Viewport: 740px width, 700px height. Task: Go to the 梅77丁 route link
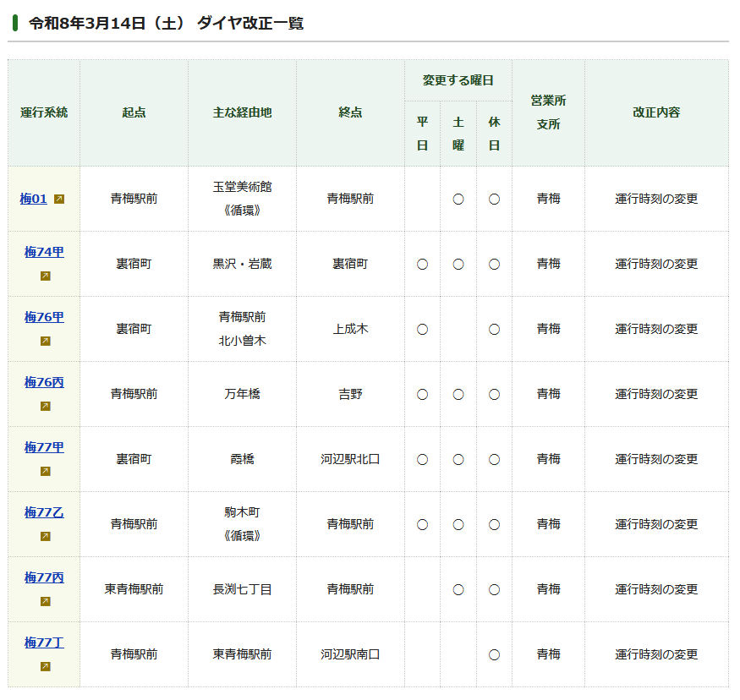click(44, 643)
